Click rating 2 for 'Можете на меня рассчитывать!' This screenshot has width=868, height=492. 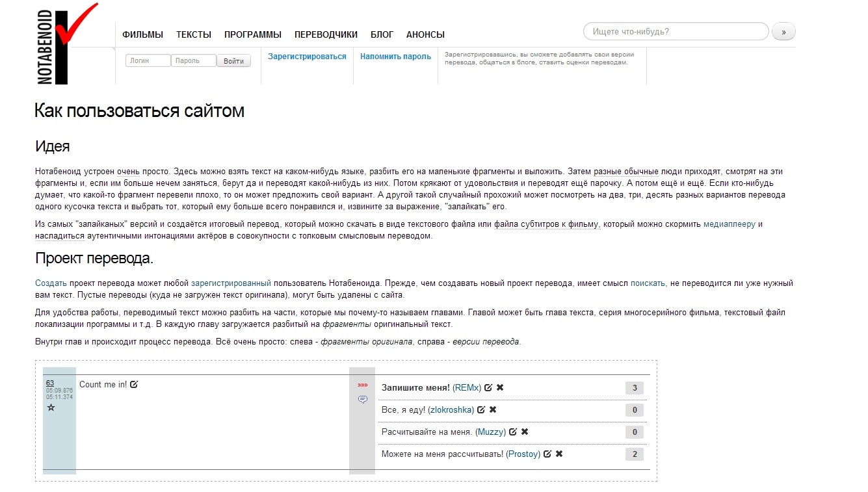(x=634, y=454)
